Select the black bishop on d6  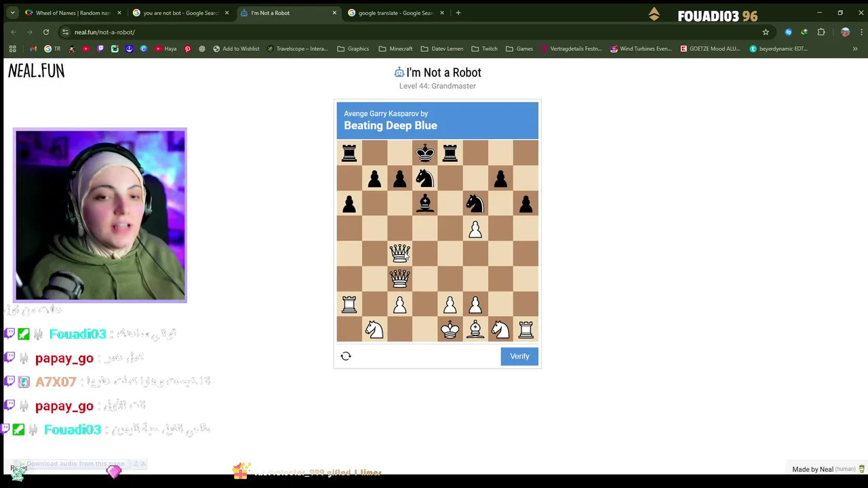[x=425, y=203]
